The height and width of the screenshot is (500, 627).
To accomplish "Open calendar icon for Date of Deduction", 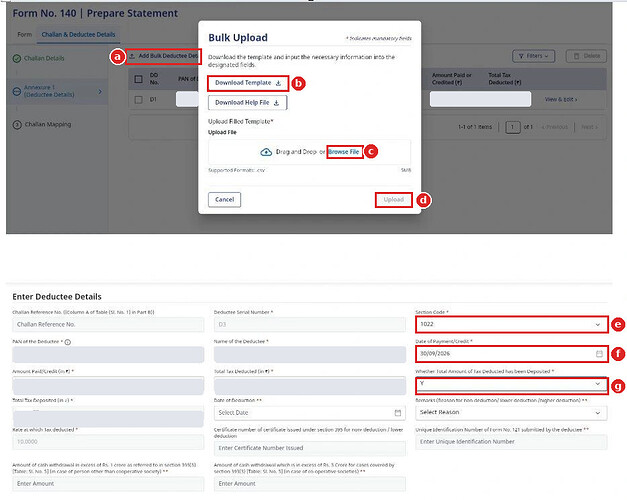I will point(397,413).
